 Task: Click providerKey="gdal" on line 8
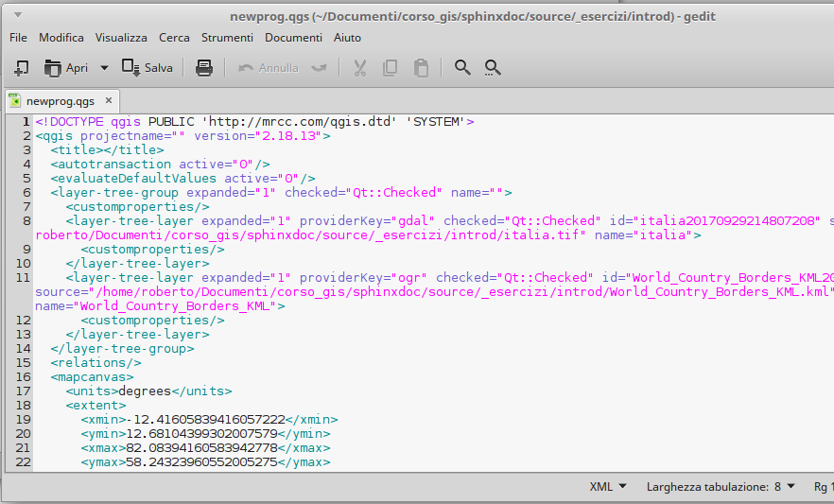coord(367,220)
